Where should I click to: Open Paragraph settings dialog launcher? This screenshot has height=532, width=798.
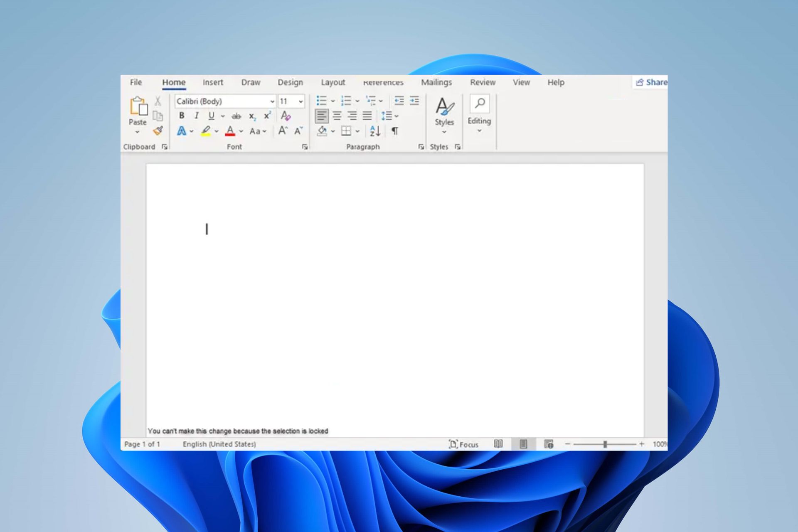click(x=421, y=147)
